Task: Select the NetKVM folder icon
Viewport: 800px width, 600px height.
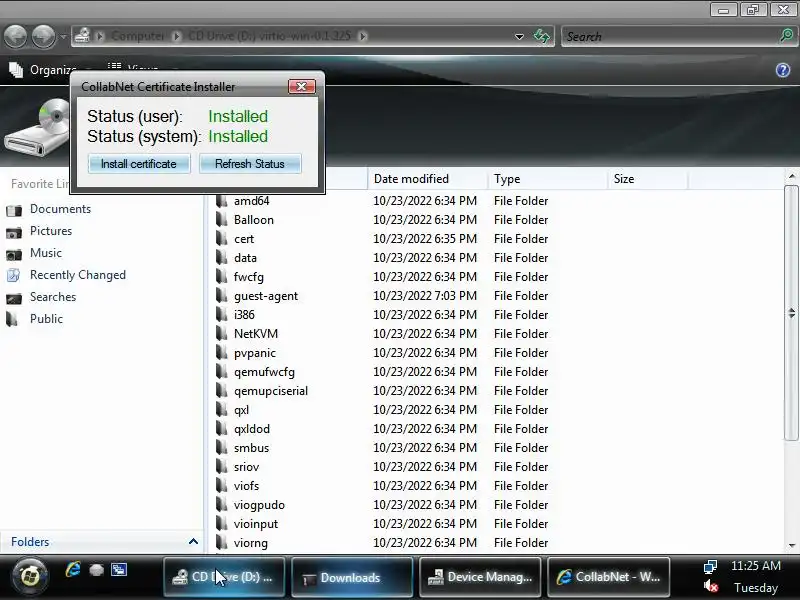Action: click(x=221, y=333)
